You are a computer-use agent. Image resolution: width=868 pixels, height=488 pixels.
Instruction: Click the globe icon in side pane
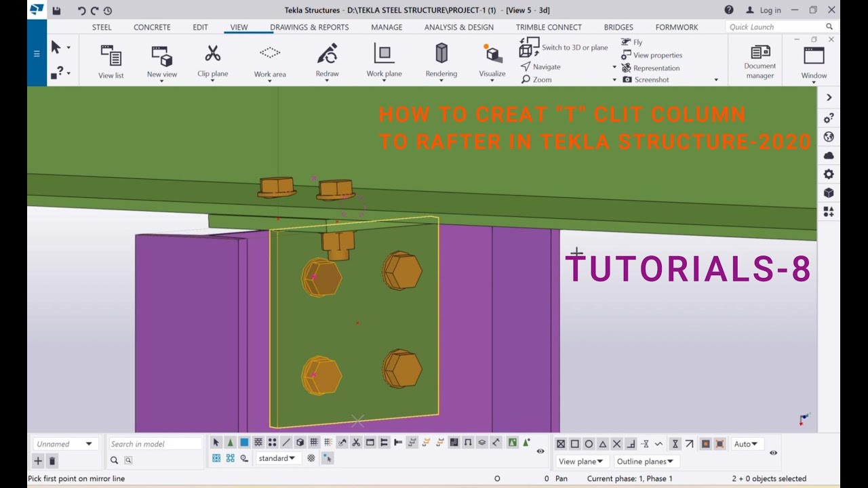coord(829,137)
